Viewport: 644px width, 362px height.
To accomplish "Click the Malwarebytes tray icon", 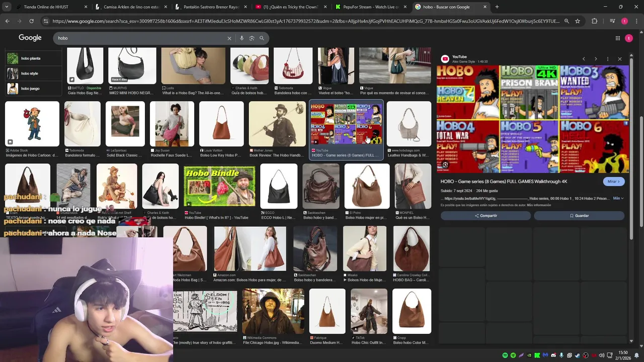I will click(x=545, y=355).
